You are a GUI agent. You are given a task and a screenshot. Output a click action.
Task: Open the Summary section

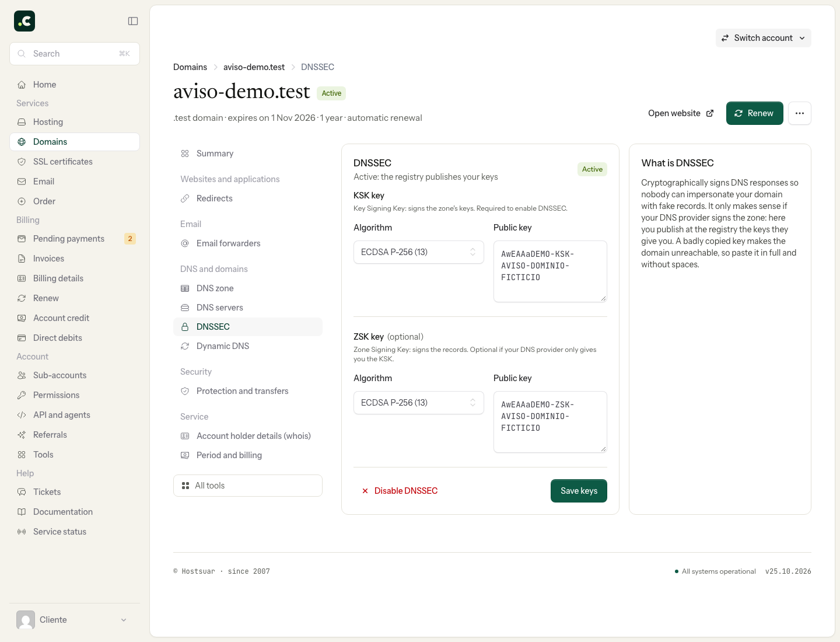248,153
